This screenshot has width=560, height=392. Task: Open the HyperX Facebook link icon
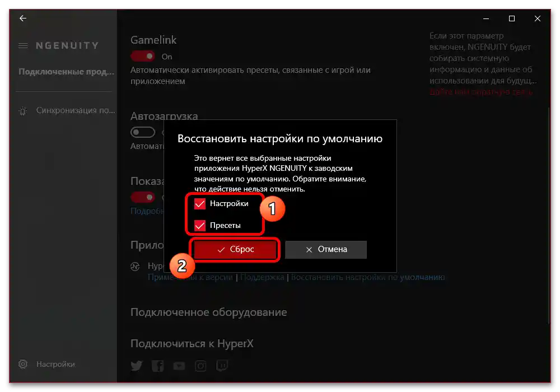(157, 366)
